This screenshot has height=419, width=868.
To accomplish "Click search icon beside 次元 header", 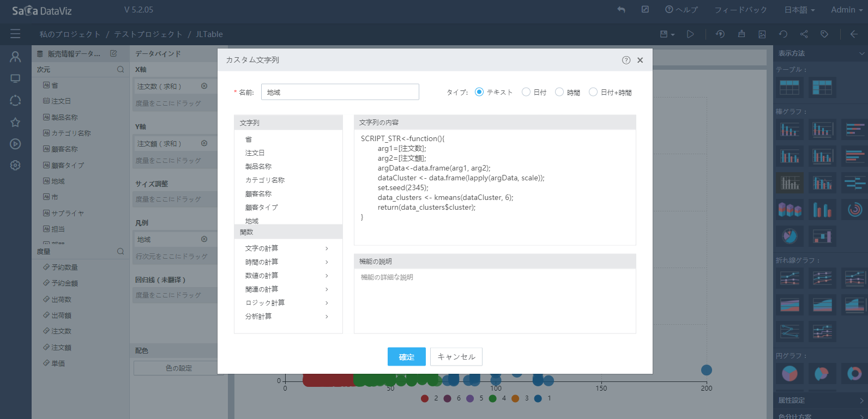I will coord(120,70).
